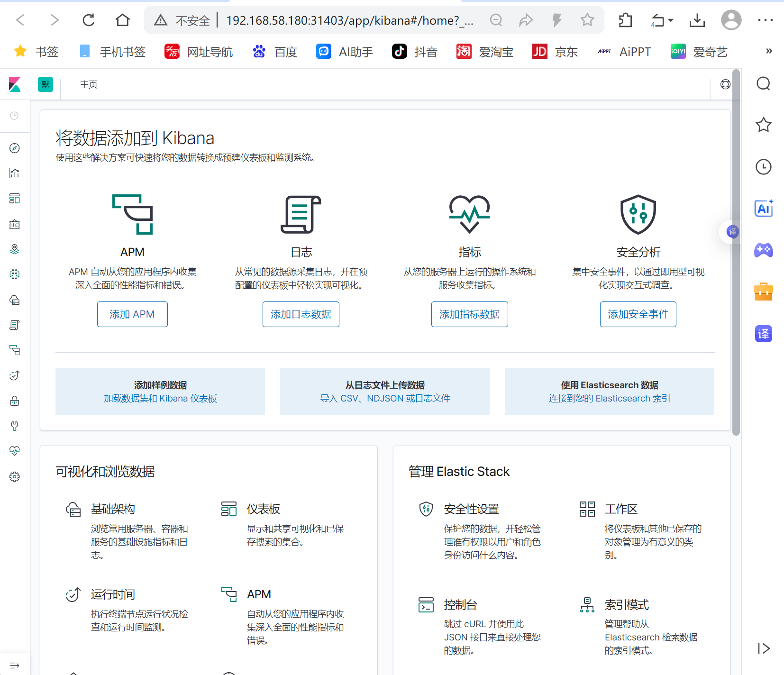This screenshot has height=675, width=784.
Task: Go to browser home page
Action: click(123, 20)
